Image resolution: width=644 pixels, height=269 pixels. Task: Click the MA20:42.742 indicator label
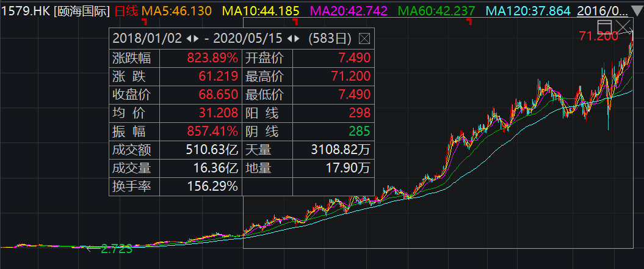[x=350, y=11]
